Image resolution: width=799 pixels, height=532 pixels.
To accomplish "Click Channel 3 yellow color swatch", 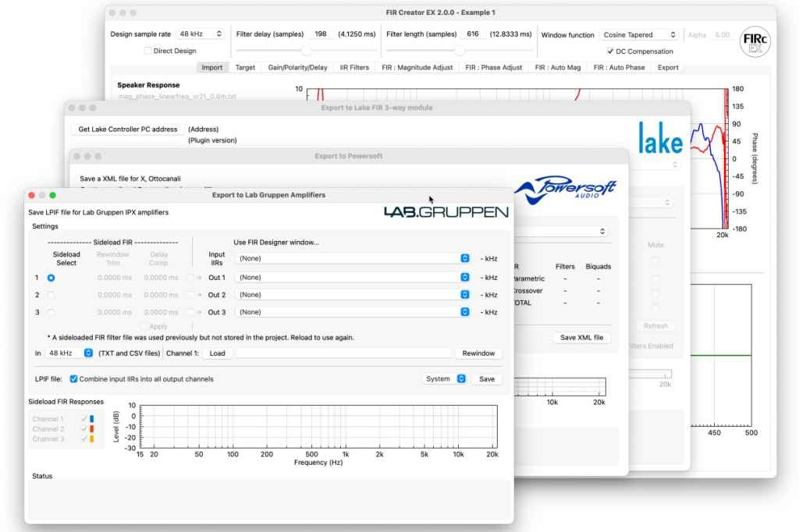I will [92, 438].
